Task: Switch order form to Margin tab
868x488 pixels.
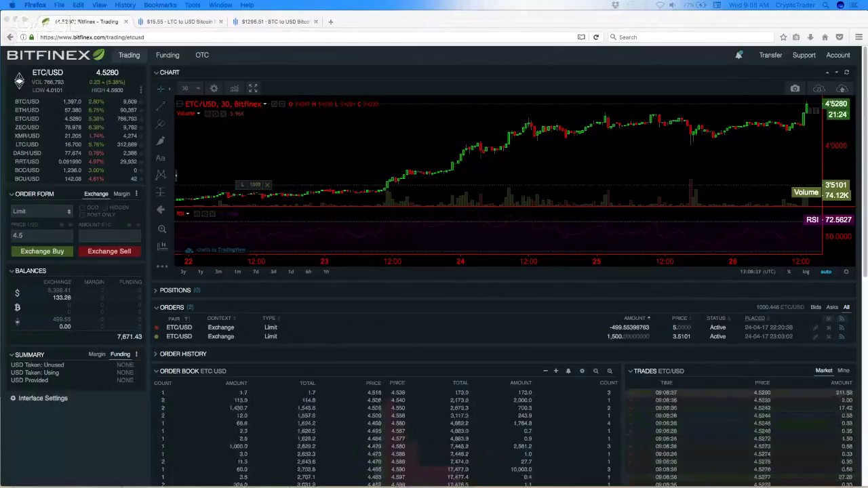Action: point(121,194)
